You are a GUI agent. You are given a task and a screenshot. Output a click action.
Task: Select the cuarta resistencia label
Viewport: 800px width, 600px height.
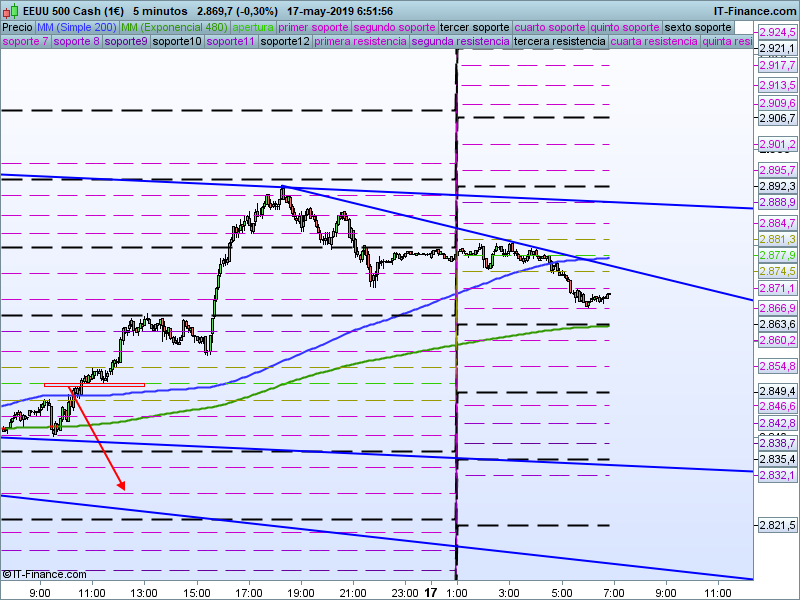click(654, 41)
